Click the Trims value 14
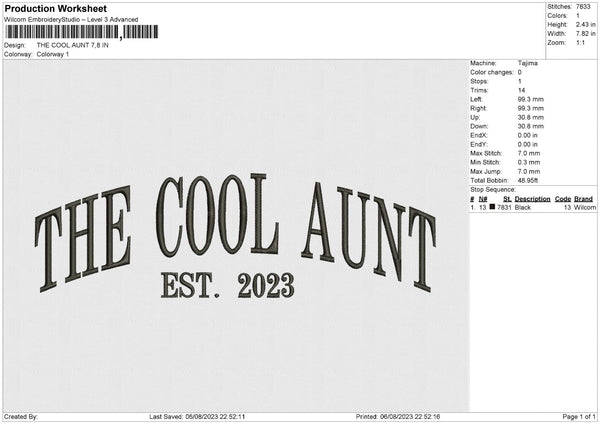The image size is (600, 424). coord(521,90)
